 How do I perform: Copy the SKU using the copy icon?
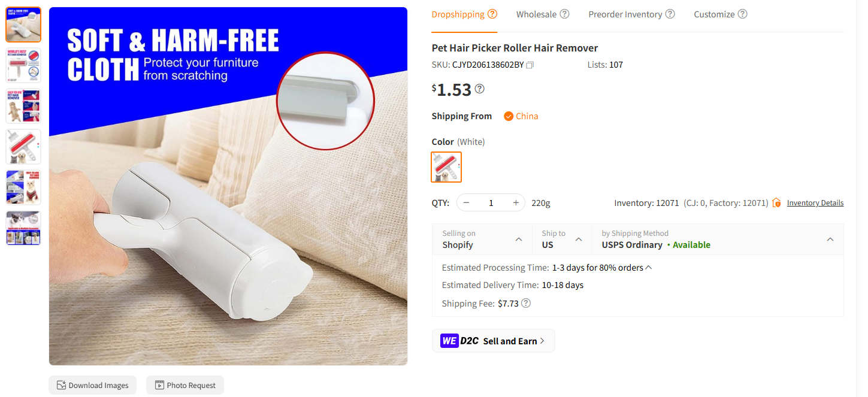pyautogui.click(x=530, y=64)
